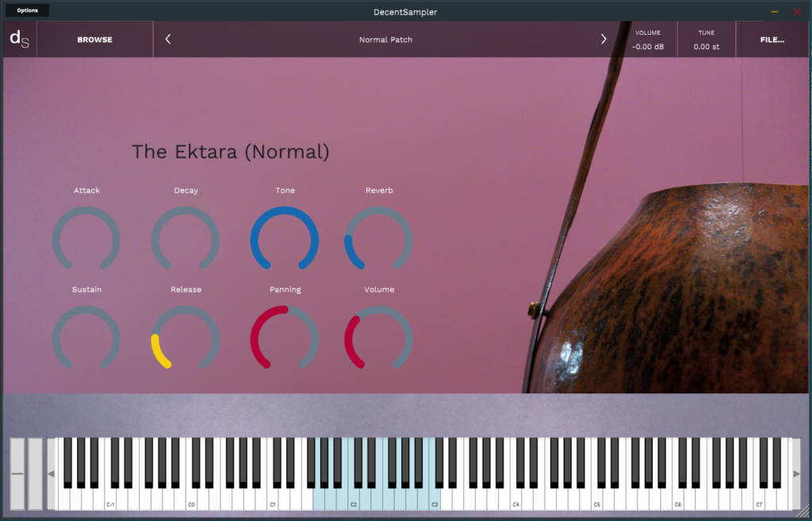Go to the previous preset with left chevron
This screenshot has height=521, width=812.
tap(168, 40)
